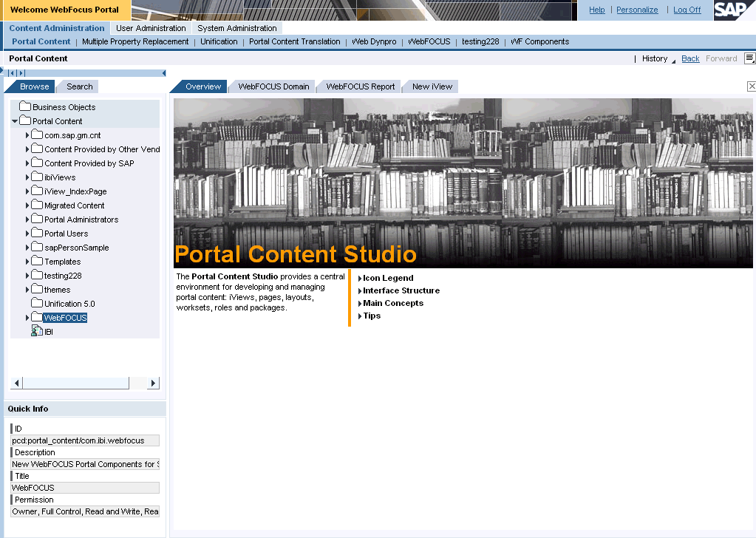
Task: Click the IBI role icon in tree
Action: click(x=36, y=332)
